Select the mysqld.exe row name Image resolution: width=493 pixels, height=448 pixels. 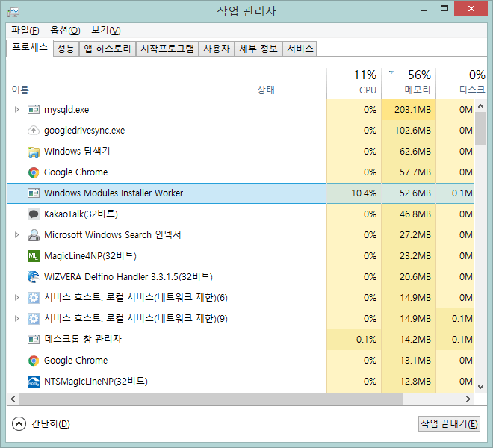[66, 110]
